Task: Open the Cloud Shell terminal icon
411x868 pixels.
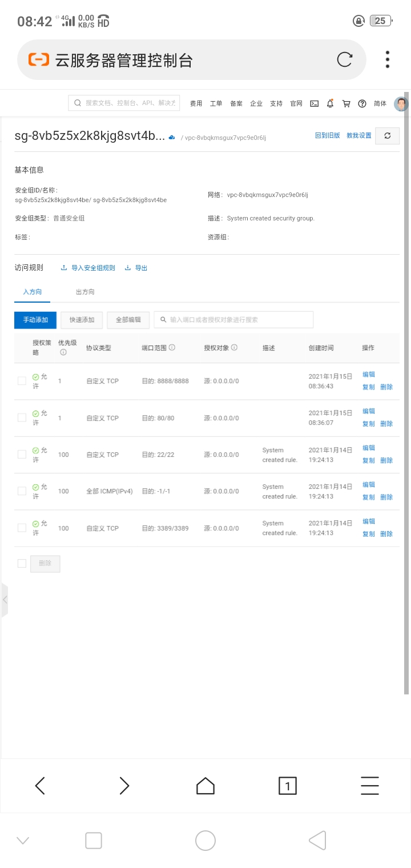Action: click(314, 103)
